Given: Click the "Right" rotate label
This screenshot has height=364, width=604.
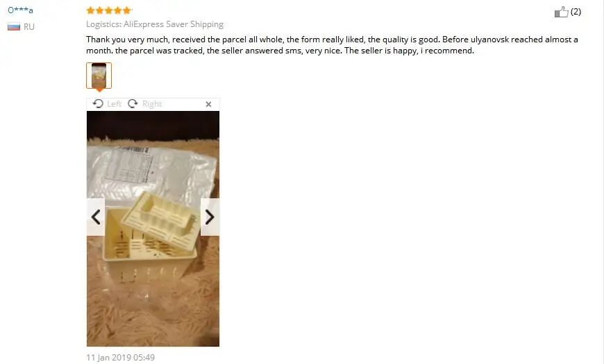Looking at the screenshot, I should 152,104.
